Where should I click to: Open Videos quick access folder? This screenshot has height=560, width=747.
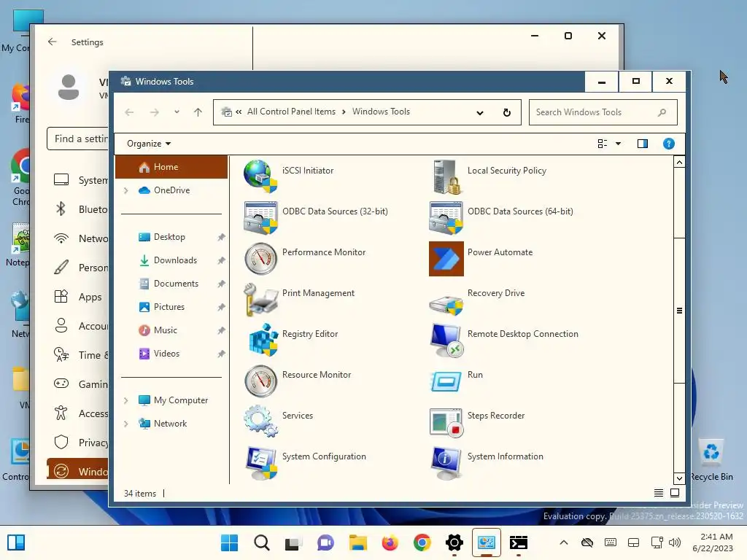point(166,354)
